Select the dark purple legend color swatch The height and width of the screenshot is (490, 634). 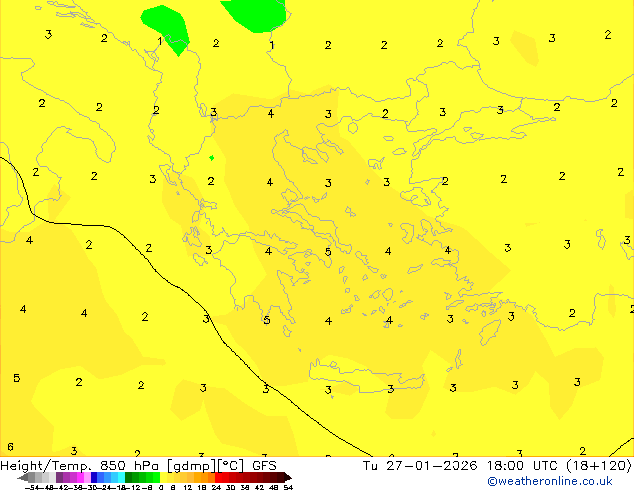click(x=59, y=477)
